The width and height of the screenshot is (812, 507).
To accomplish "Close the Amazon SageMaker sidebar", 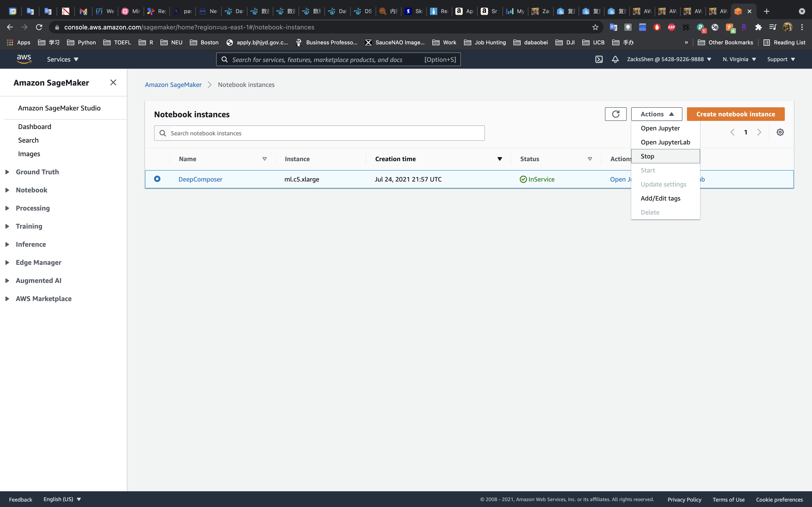I will [113, 82].
